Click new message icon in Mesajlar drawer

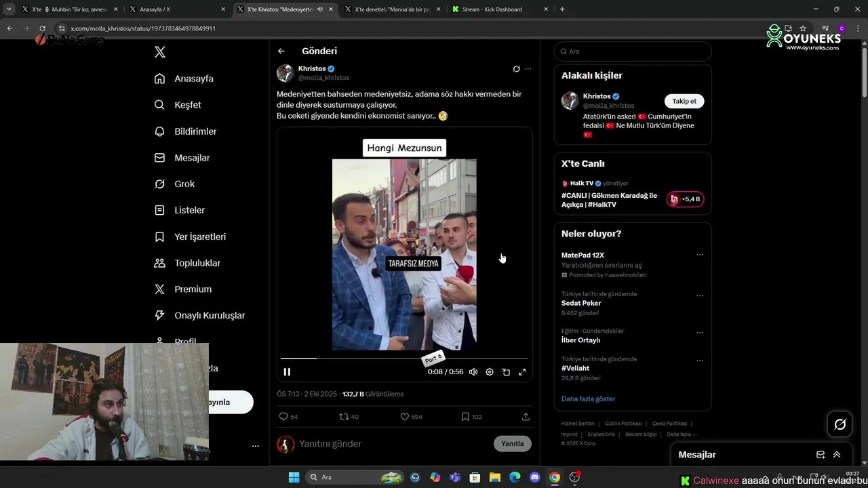coord(821,455)
